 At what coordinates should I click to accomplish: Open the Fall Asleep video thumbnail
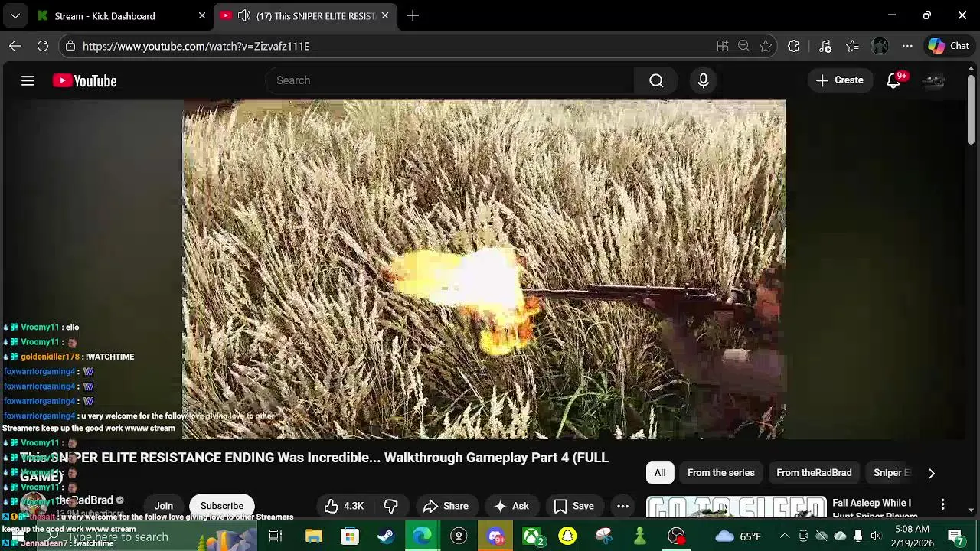pos(737,508)
